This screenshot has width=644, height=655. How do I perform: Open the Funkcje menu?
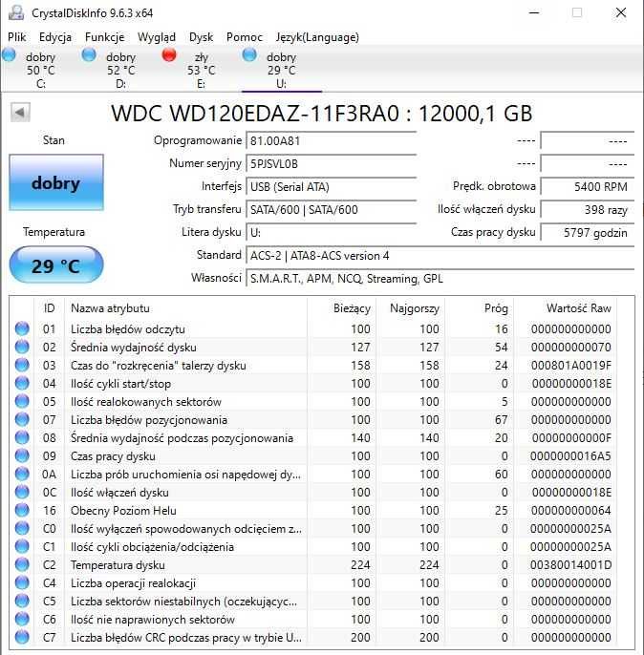(104, 37)
